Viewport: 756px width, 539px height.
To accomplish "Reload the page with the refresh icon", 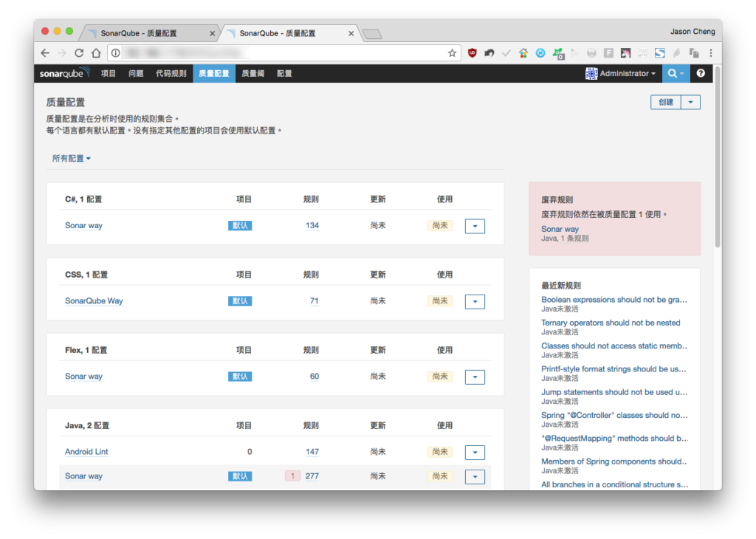I will pyautogui.click(x=79, y=53).
